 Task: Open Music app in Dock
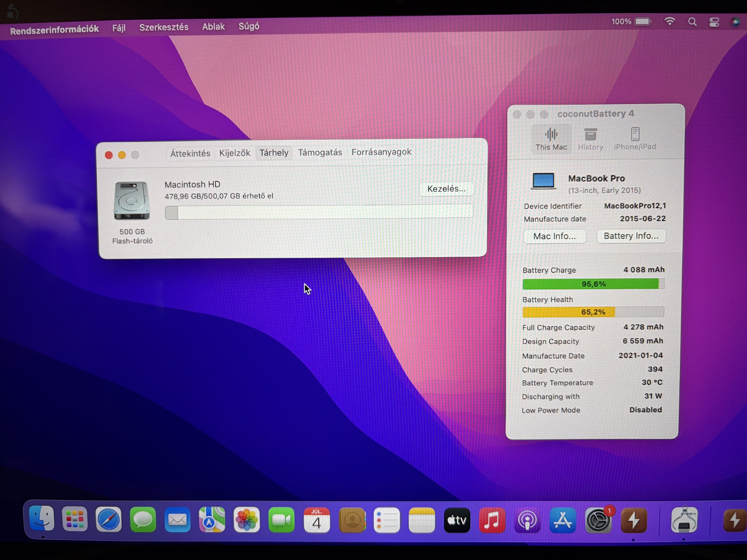point(492,520)
